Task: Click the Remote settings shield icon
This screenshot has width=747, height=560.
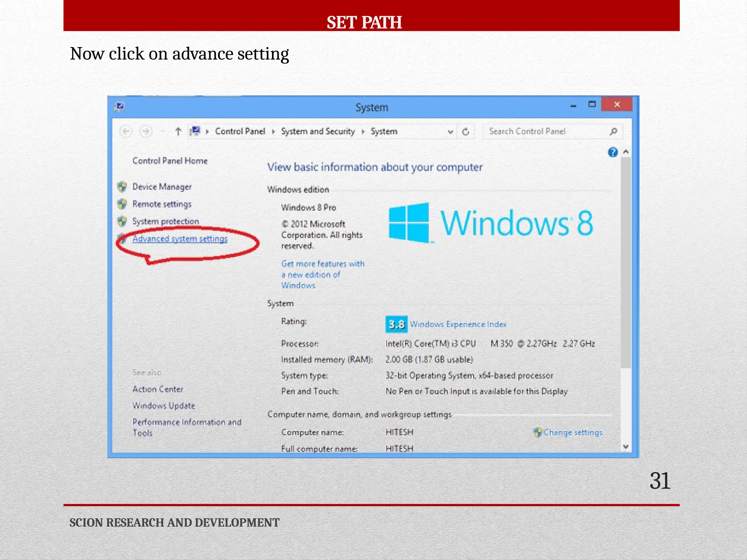Action: coord(122,204)
